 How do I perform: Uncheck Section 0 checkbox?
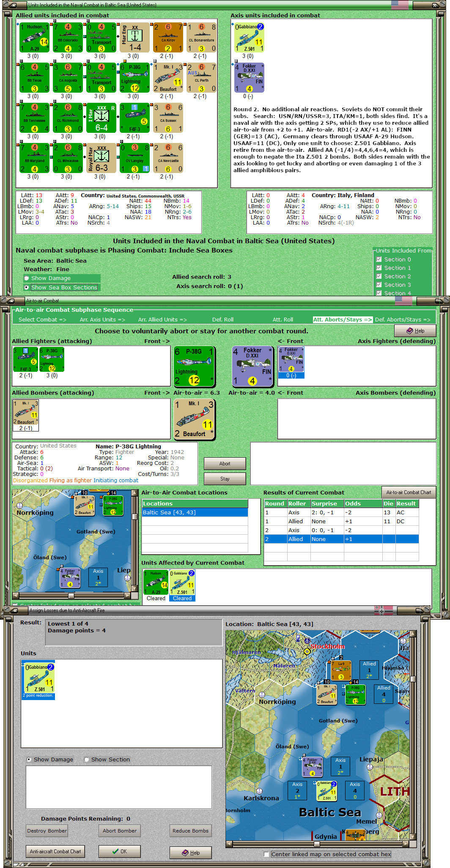point(379,259)
